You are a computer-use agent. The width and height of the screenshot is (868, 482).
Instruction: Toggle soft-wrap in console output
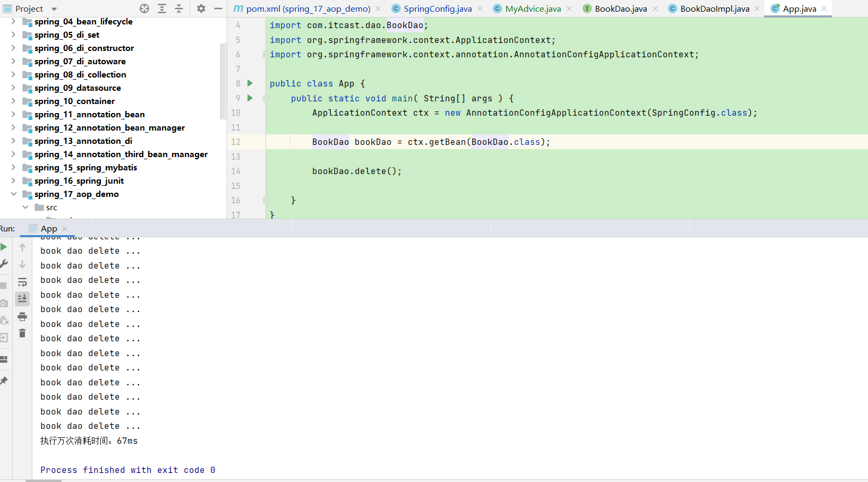pos(22,282)
